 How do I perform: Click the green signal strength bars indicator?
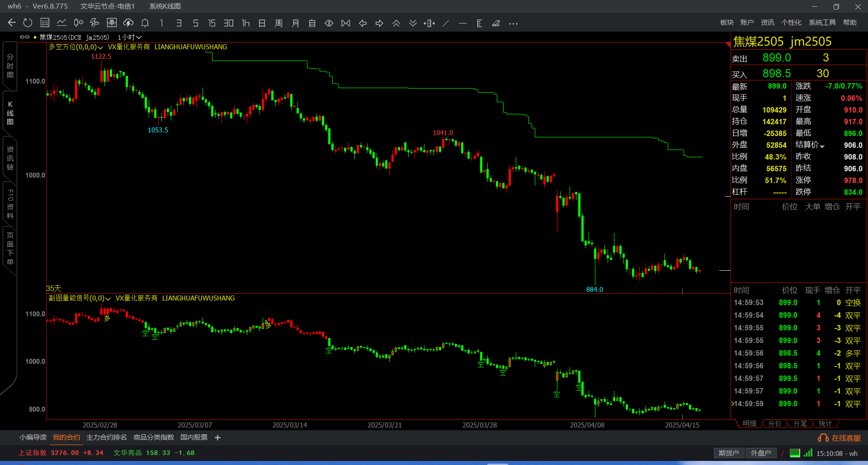click(808, 453)
